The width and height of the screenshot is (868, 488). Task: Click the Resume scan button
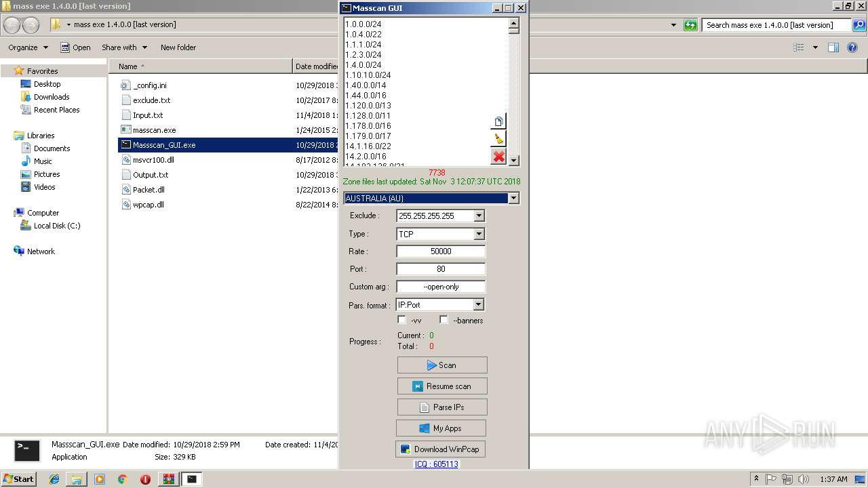[x=442, y=386]
